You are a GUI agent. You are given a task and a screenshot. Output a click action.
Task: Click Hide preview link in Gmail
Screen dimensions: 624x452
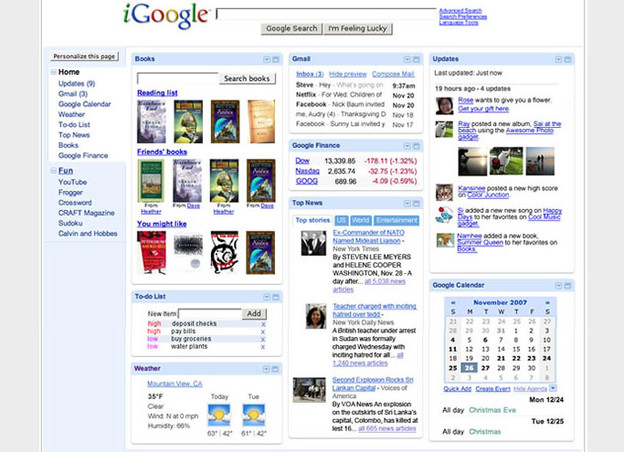pyautogui.click(x=347, y=74)
